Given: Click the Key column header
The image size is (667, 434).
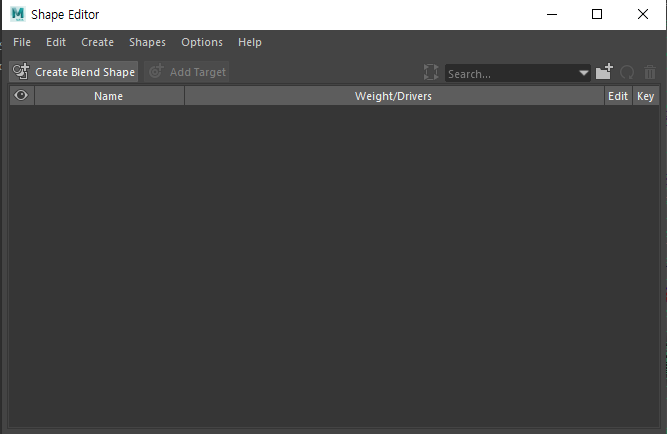Looking at the screenshot, I should pyautogui.click(x=646, y=96).
